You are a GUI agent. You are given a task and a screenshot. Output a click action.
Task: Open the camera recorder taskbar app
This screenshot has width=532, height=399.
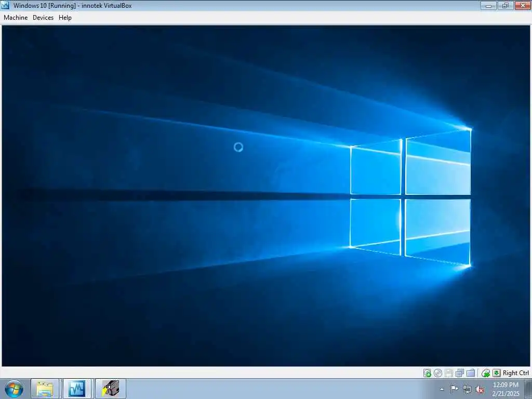coord(110,389)
